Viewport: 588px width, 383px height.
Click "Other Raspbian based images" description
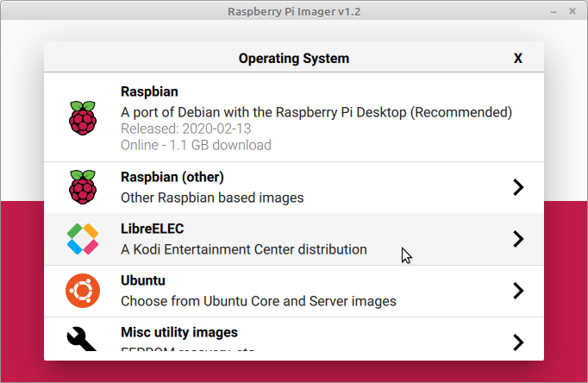(212, 198)
